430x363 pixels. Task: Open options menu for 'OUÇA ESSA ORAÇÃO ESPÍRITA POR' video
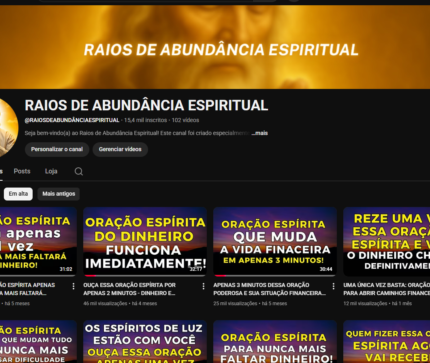(x=203, y=286)
